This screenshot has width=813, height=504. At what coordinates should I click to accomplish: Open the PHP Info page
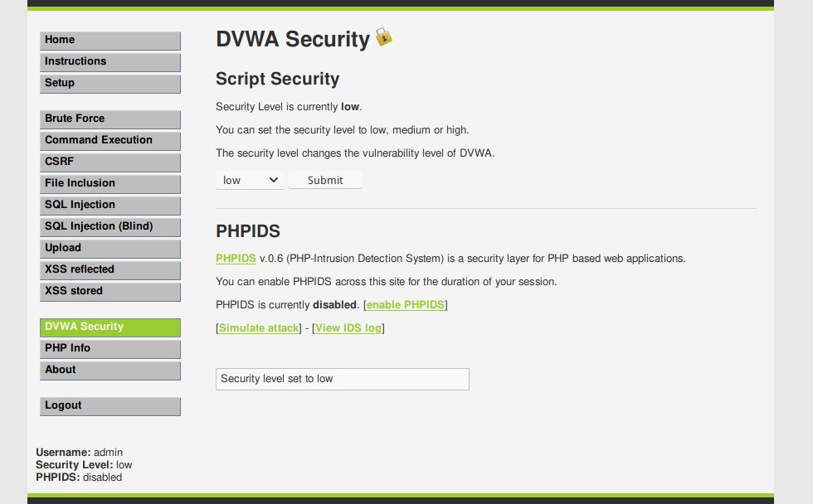(x=110, y=348)
